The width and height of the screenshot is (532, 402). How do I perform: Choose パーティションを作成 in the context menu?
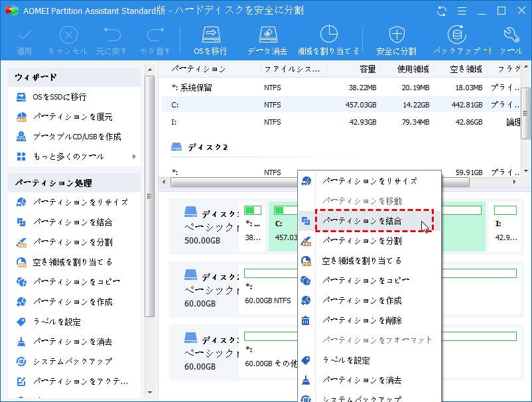point(370,301)
